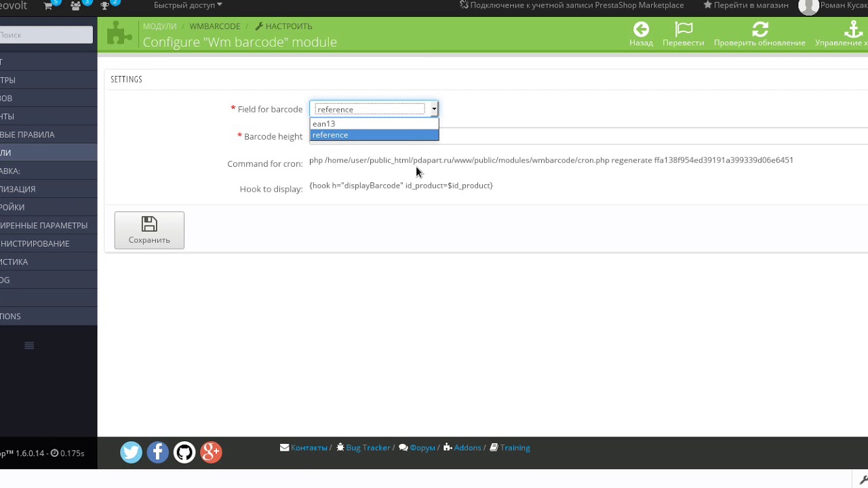868x488 pixels.
Task: Open the ЛИЗАЦИЯ sidebar menu item
Action: coord(48,189)
